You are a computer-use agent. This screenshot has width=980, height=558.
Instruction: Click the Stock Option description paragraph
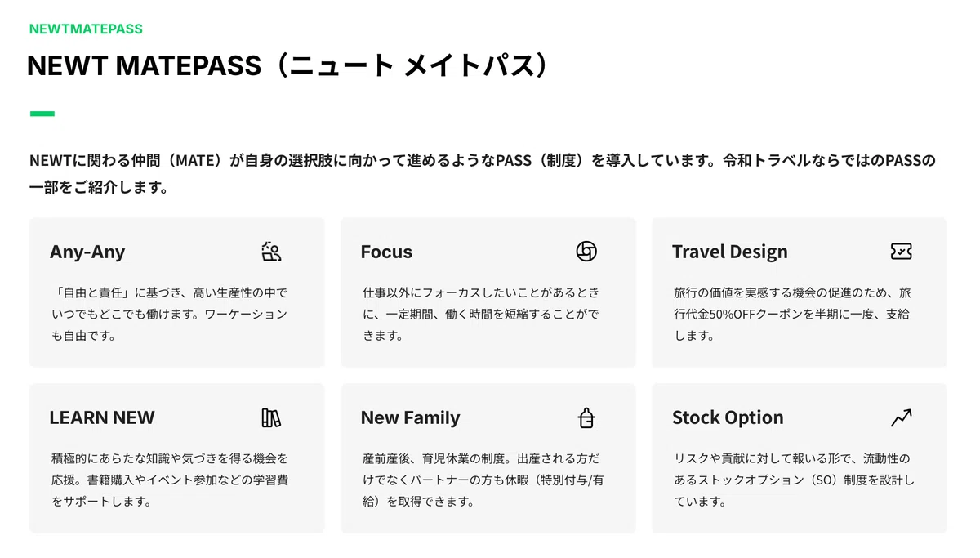pos(794,480)
